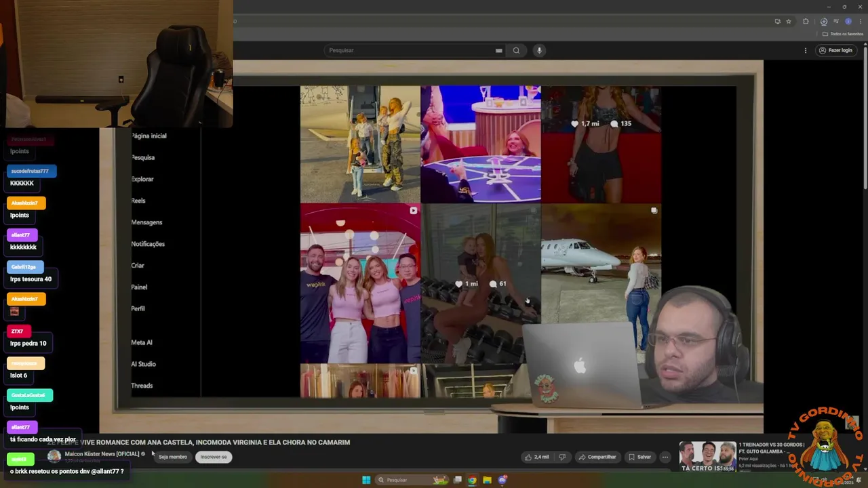Screen dimensions: 868x488
Task: Click Threads in Instagram sidebar
Action: coord(142,386)
